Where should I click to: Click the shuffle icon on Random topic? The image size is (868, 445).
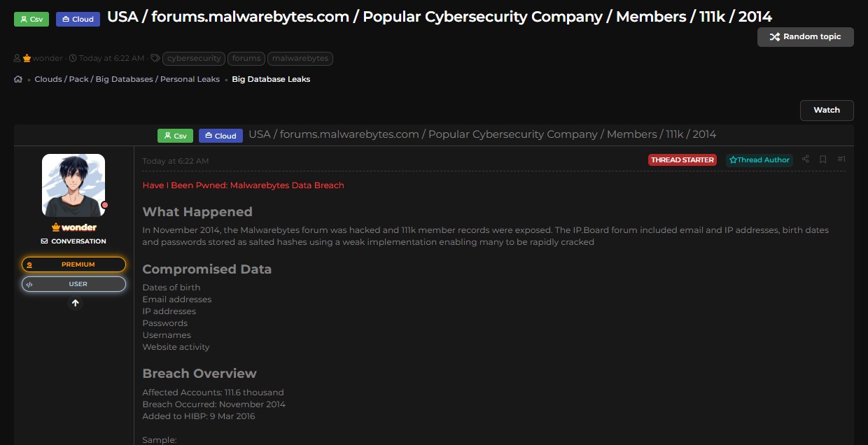click(x=774, y=37)
